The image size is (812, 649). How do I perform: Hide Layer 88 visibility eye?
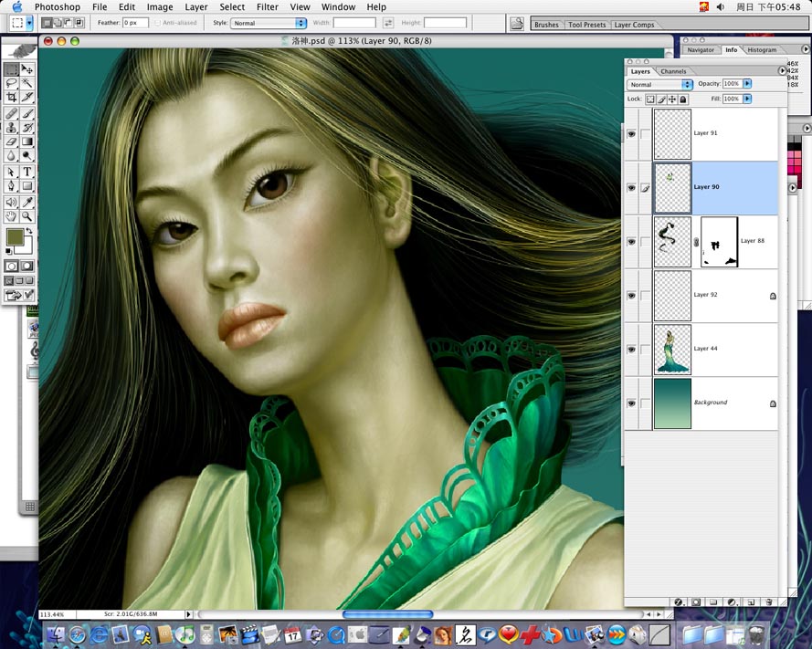[631, 242]
